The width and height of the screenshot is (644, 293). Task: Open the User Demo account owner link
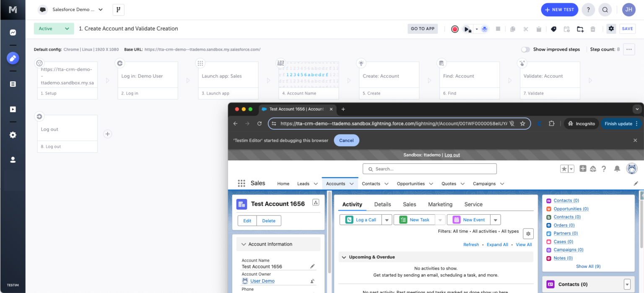[x=262, y=281]
